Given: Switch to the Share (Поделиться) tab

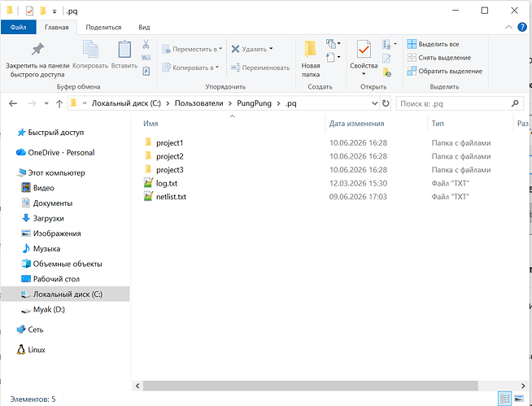Looking at the screenshot, I should 103,27.
